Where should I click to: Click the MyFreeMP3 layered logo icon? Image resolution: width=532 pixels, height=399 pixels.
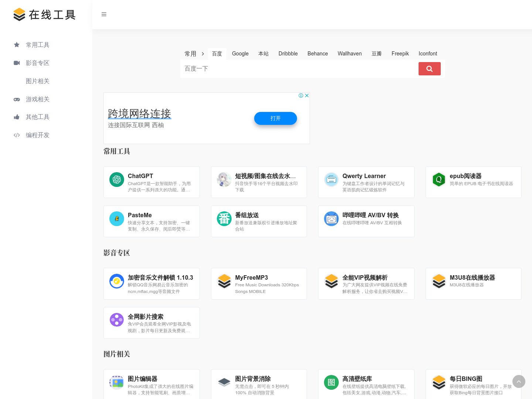coord(224,281)
